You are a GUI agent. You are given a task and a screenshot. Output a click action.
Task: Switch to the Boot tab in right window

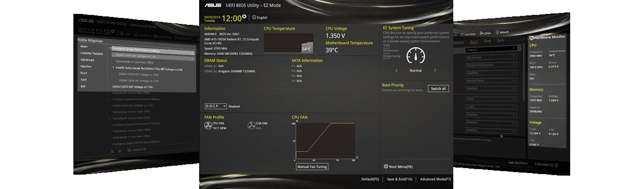474,42
